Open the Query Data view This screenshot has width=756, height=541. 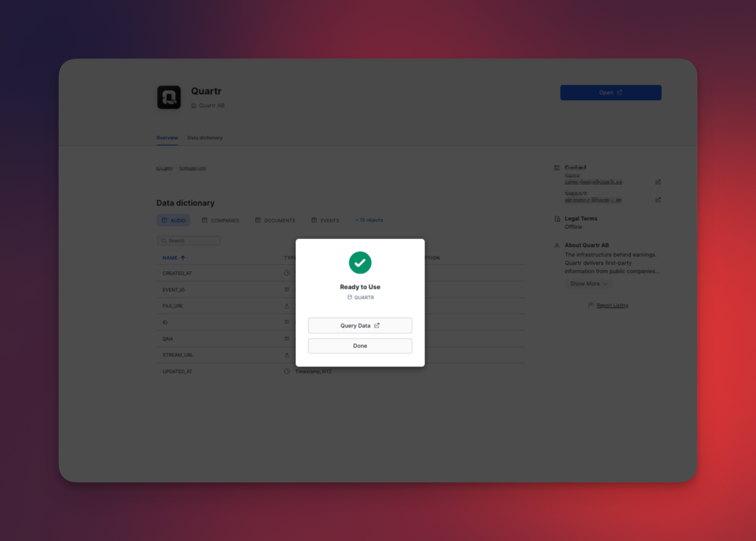click(x=360, y=325)
